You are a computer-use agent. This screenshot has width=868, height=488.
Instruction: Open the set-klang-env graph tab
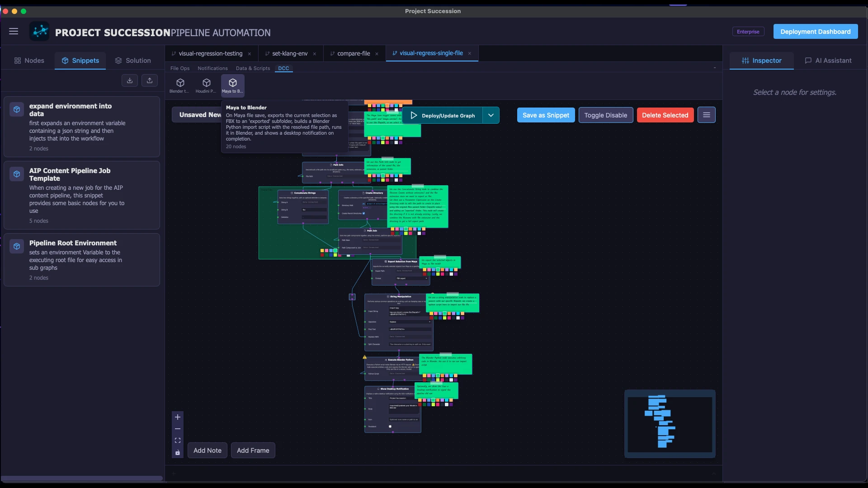[x=290, y=53]
